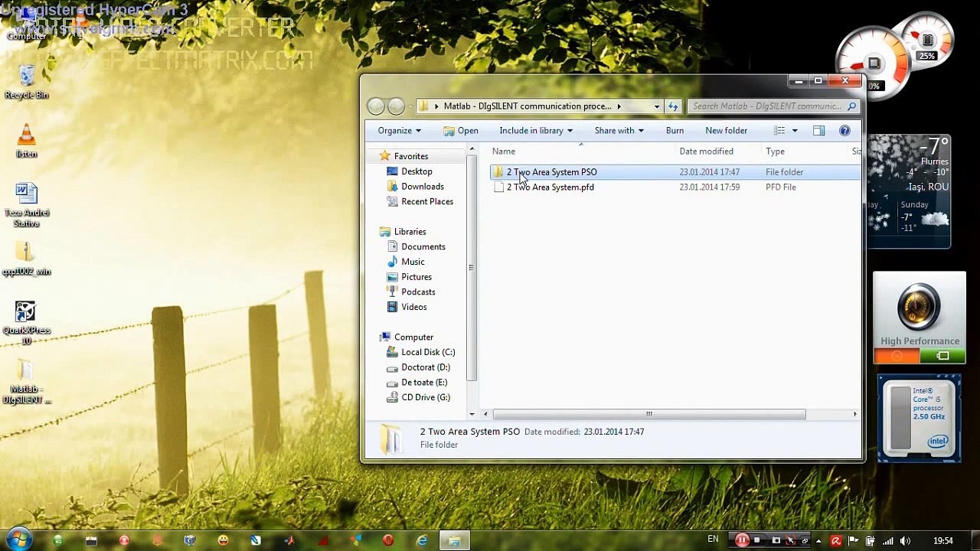Open the network signal tray icon
980x551 pixels.
pyautogui.click(x=888, y=541)
